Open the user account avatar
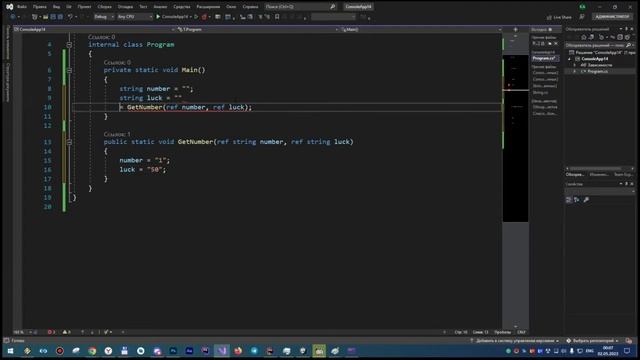 pos(582,7)
